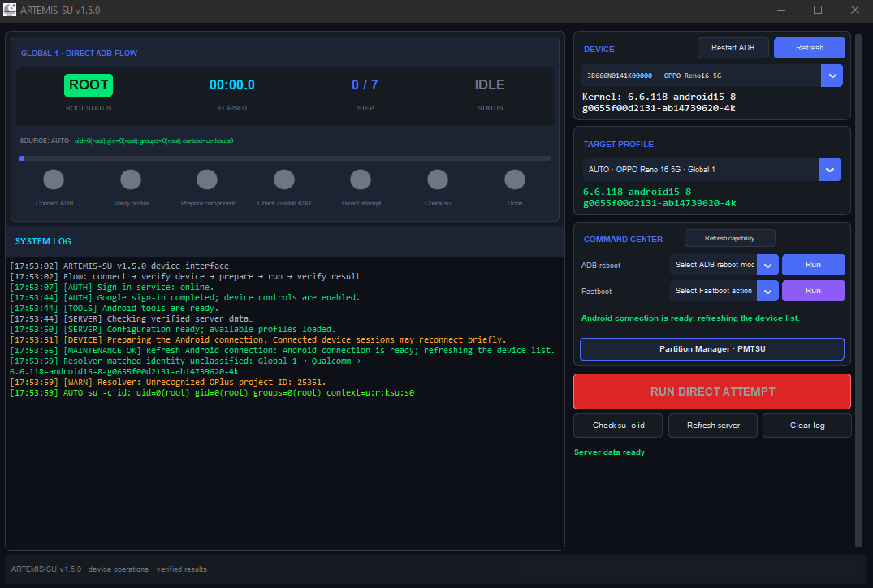873x588 pixels.
Task: Click the Restart ADB button
Action: tap(733, 48)
